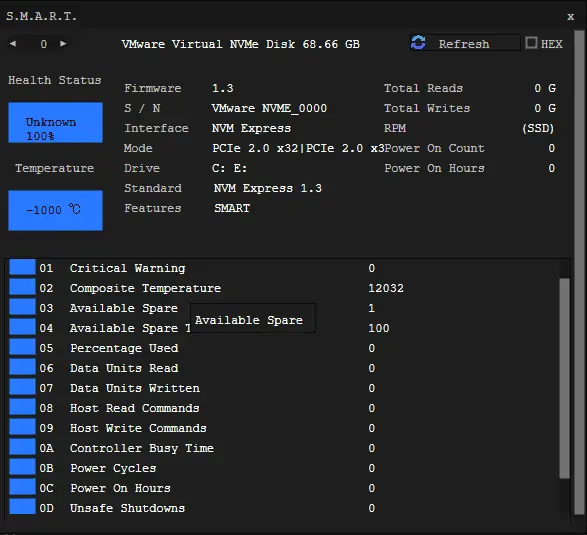Screen dimensions: 587x535
Task: Click the blue refresh arrows icon
Action: click(418, 43)
